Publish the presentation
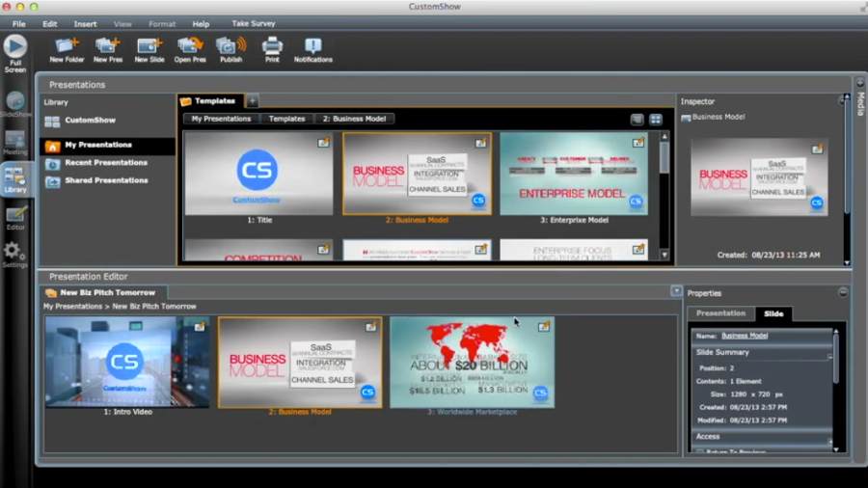Viewport: 868px width, 488px height. 231,50
